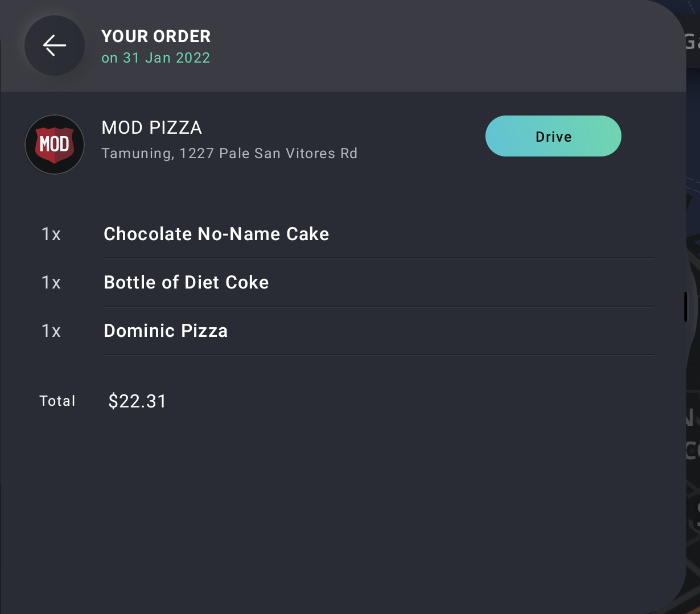Click the 1x quantity beside Diet Coke
This screenshot has width=700, height=614.
[51, 283]
